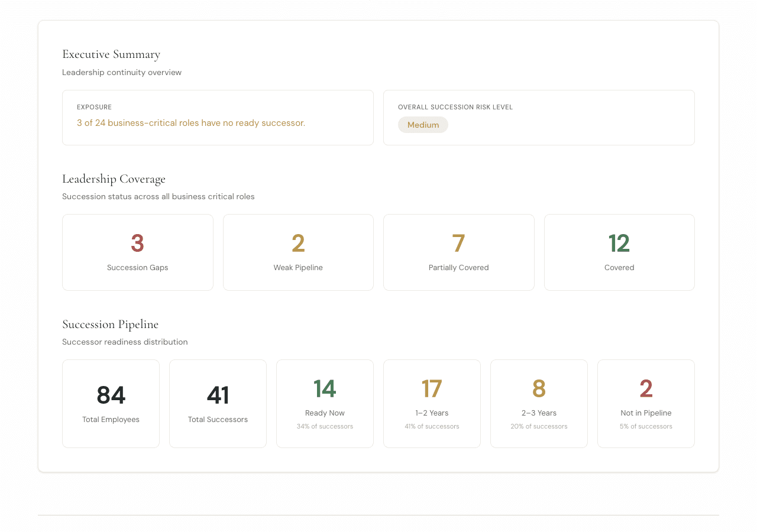Click the Executive Summary heading
This screenshot has width=757, height=532.
point(111,54)
